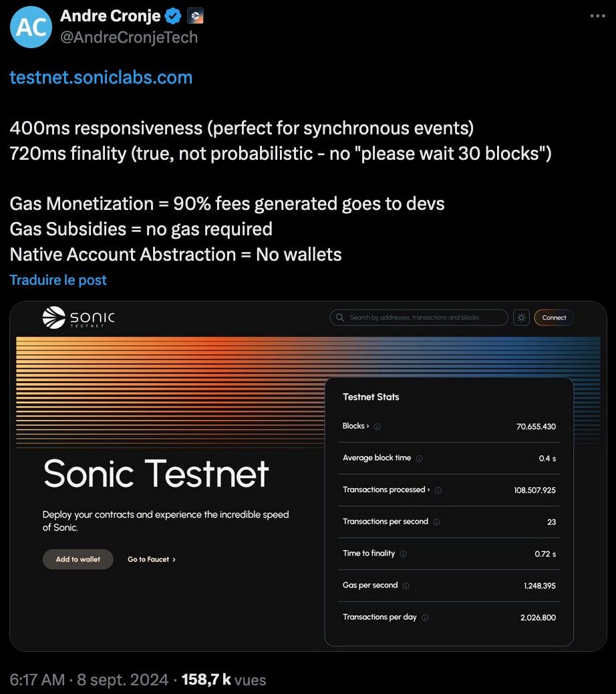Open the tweet's more options menu
The image size is (616, 694).
pyautogui.click(x=597, y=16)
